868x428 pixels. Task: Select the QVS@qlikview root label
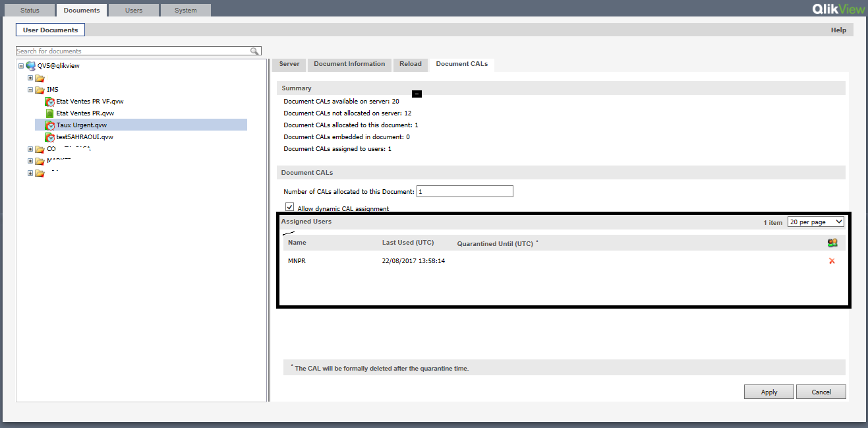pyautogui.click(x=59, y=66)
